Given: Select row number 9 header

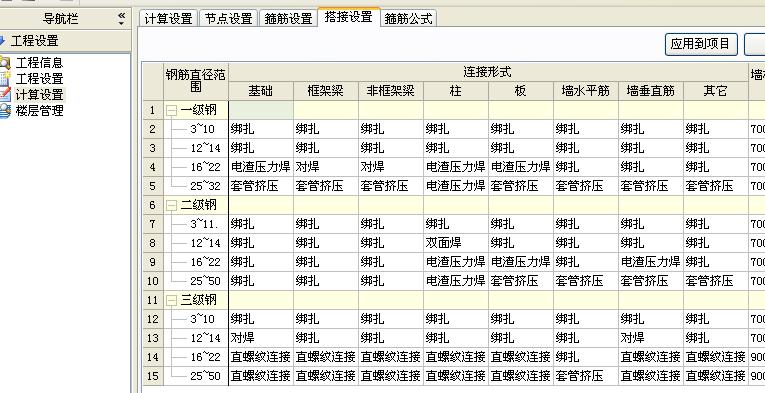Looking at the screenshot, I should [153, 262].
